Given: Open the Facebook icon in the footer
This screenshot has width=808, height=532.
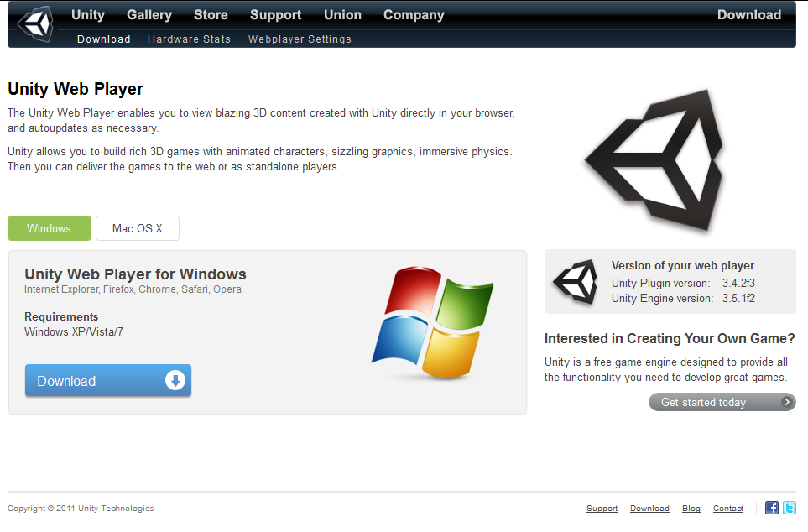Looking at the screenshot, I should [x=771, y=508].
